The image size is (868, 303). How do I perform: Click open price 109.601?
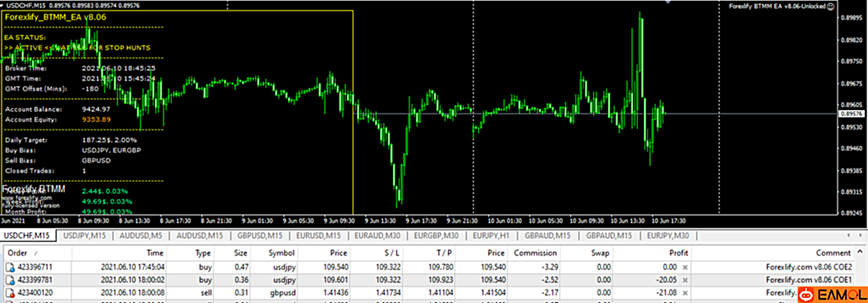[x=335, y=279]
